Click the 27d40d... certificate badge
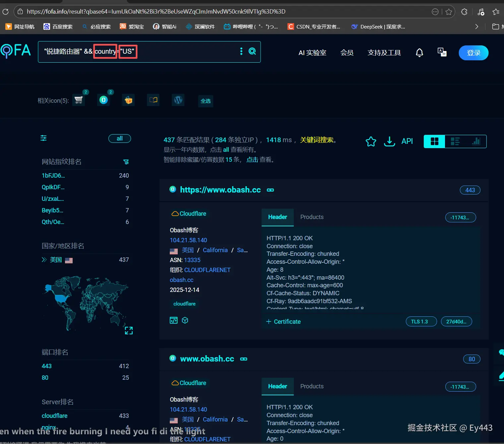 (456, 322)
